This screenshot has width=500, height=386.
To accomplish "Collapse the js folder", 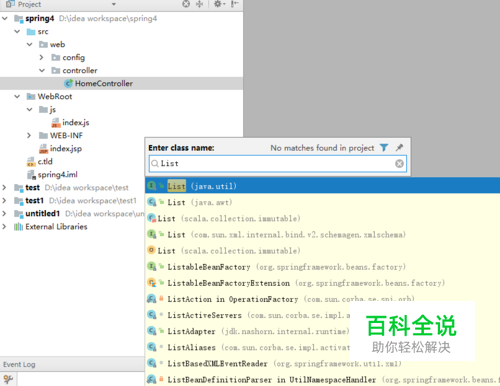I will pos(30,109).
